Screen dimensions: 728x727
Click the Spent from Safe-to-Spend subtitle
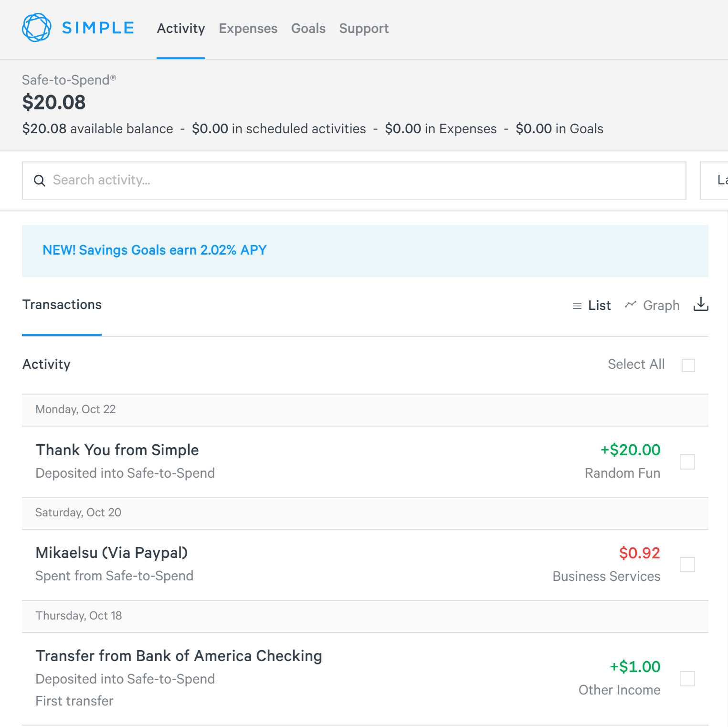click(115, 576)
